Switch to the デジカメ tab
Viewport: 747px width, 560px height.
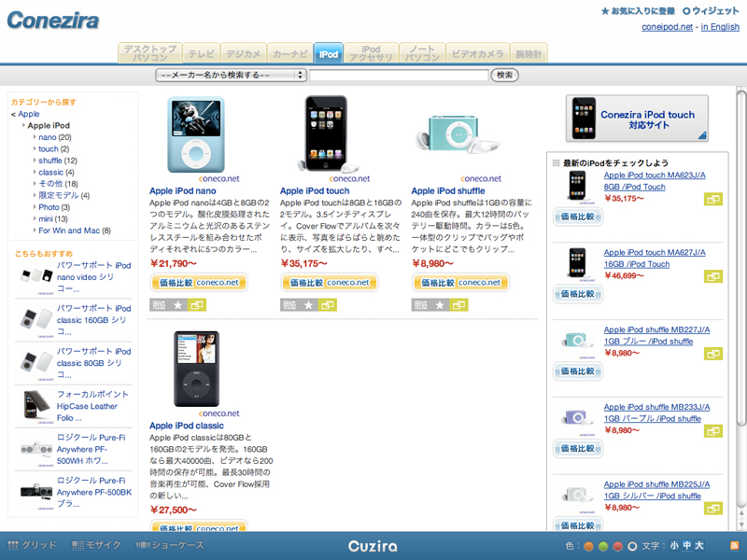coord(244,54)
